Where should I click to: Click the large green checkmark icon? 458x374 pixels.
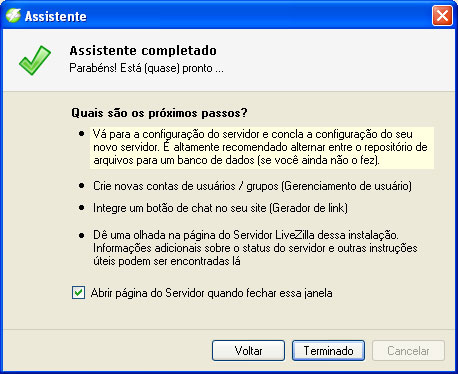pos(35,60)
